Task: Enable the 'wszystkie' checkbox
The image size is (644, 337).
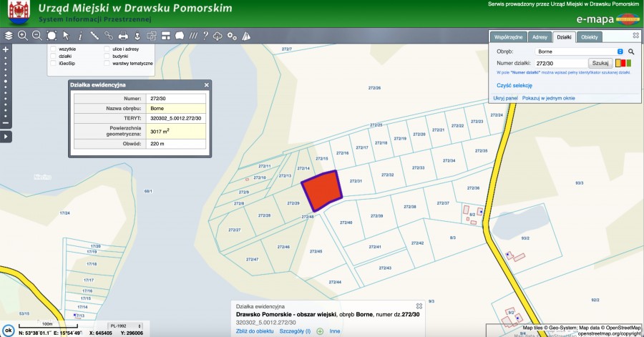Action: [53, 49]
